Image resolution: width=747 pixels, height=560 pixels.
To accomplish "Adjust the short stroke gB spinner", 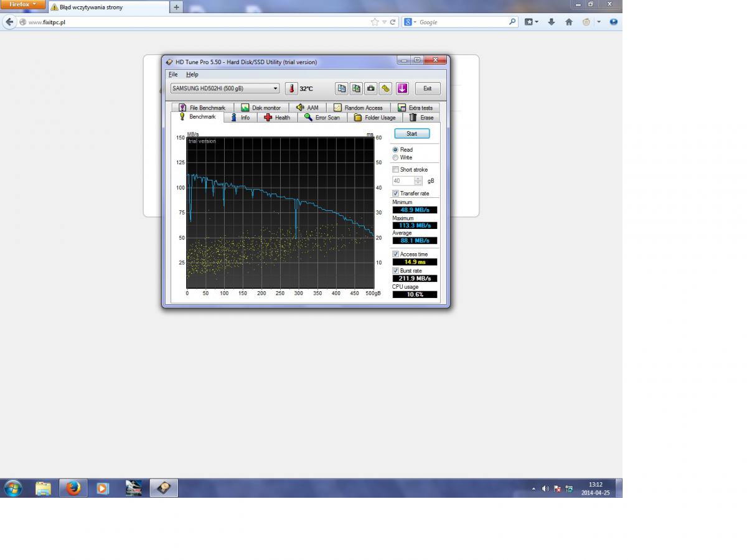I will click(418, 181).
